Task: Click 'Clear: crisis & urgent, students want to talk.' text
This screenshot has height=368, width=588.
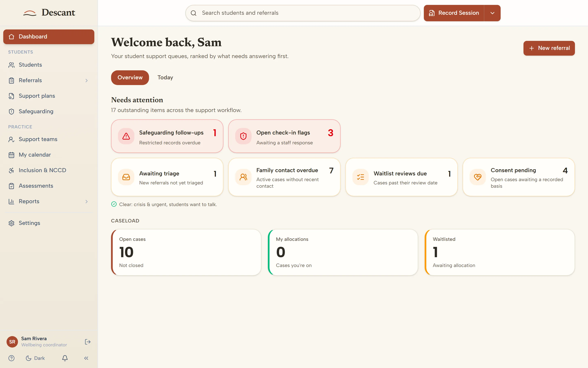Action: (x=168, y=204)
